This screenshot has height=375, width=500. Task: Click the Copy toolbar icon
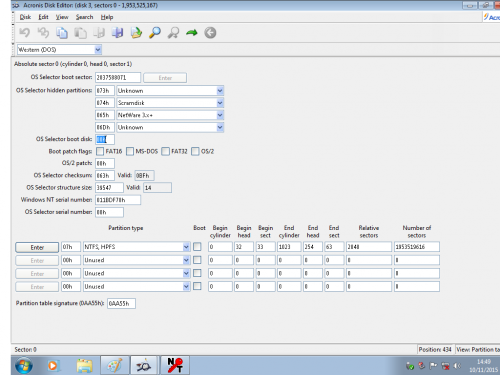click(x=62, y=33)
